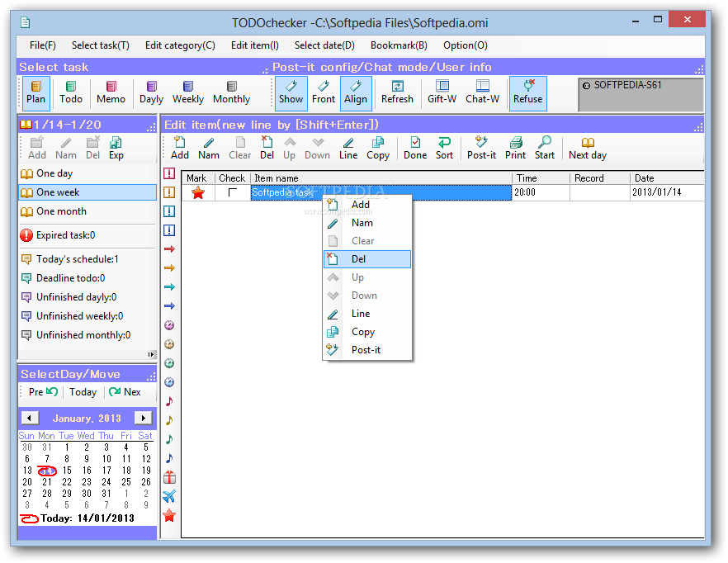Select the red star mark in sidebar

tap(169, 515)
